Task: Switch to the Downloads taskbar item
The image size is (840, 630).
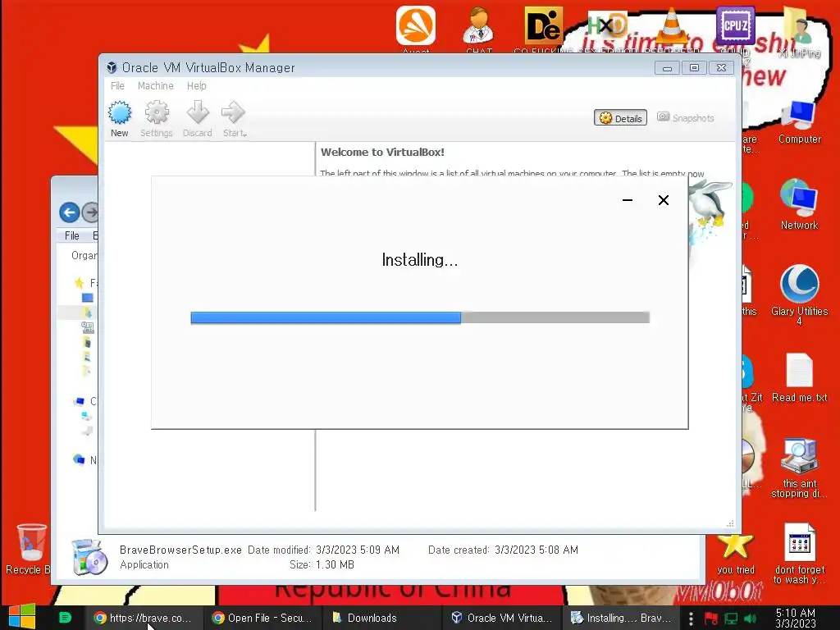Action: [381, 618]
